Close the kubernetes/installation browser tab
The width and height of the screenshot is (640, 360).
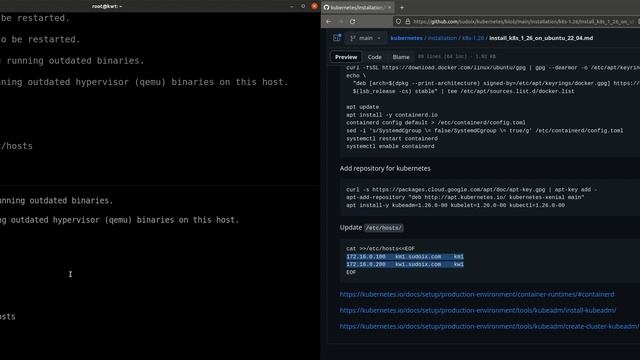tap(389, 7)
